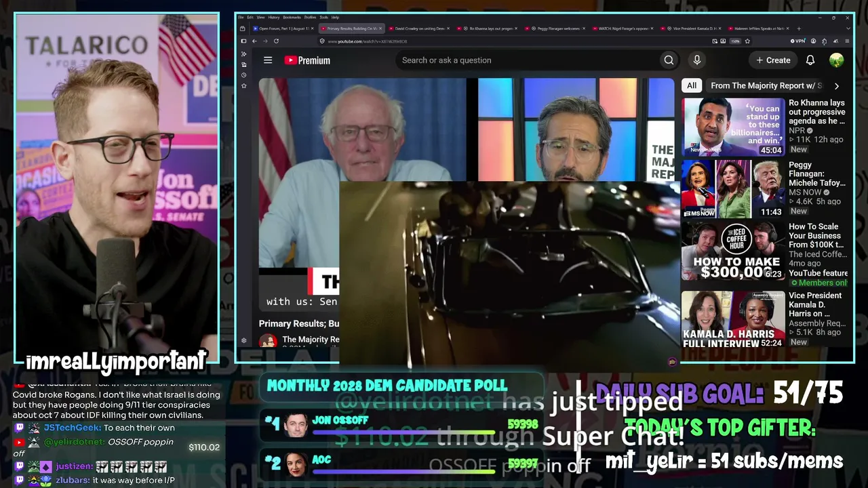
Task: Switch to the Vice President Kamala tab
Action: coord(690,28)
